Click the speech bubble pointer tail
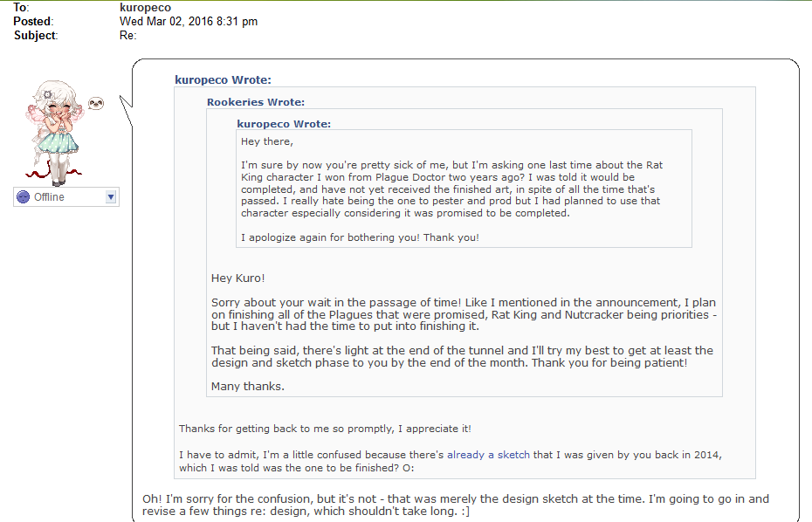Viewport: 812px width, 522px height. point(126,110)
